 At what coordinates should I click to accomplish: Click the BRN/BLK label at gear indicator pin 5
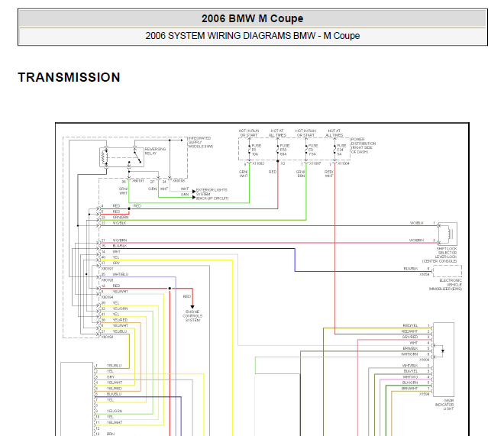411,349
